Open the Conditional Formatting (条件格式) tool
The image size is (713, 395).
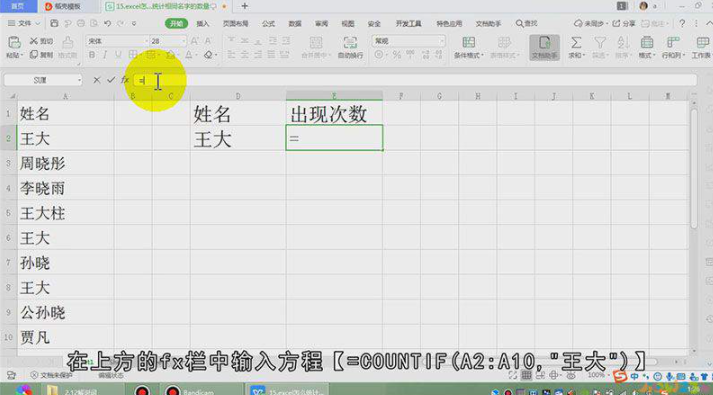(468, 47)
